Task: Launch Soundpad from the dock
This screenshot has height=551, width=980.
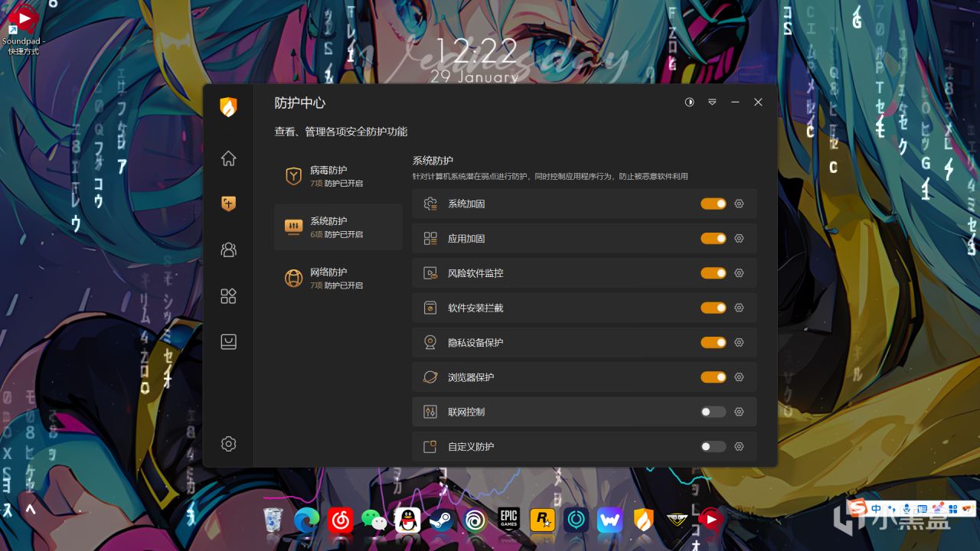Action: tap(710, 520)
